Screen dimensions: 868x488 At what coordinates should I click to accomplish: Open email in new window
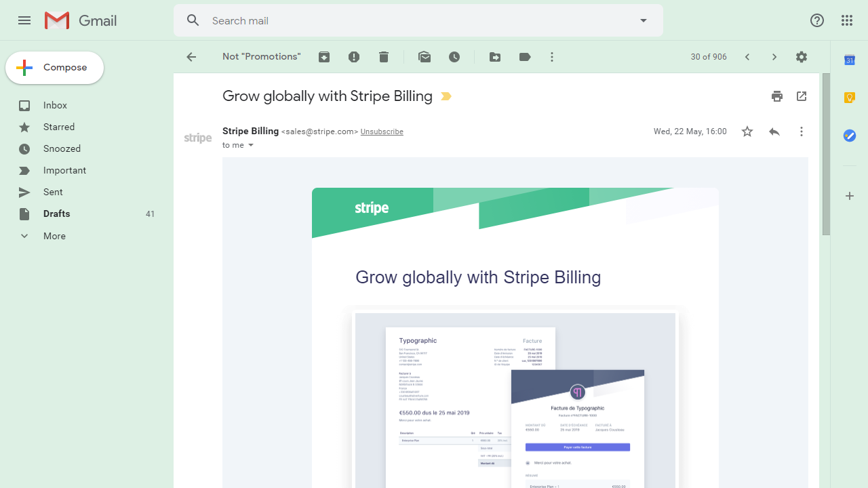coord(802,96)
